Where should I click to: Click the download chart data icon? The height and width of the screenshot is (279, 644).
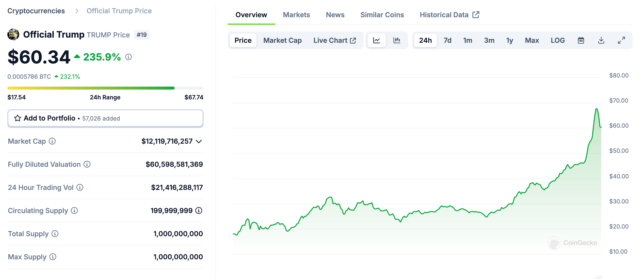pyautogui.click(x=601, y=40)
